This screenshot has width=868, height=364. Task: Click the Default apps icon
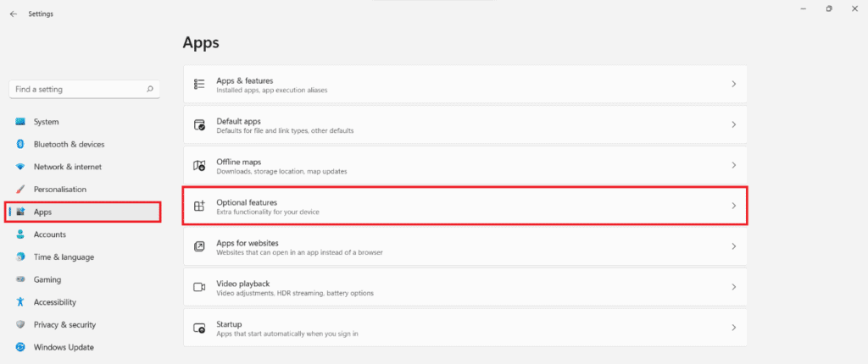[x=199, y=124]
